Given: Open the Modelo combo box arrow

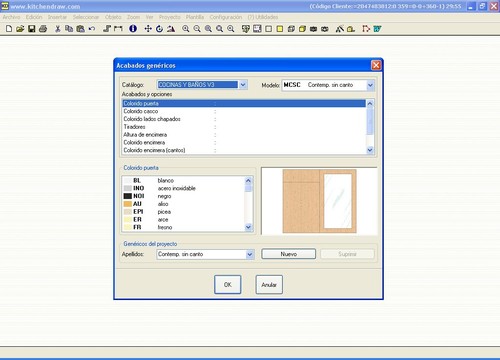Looking at the screenshot, I should pyautogui.click(x=370, y=85).
